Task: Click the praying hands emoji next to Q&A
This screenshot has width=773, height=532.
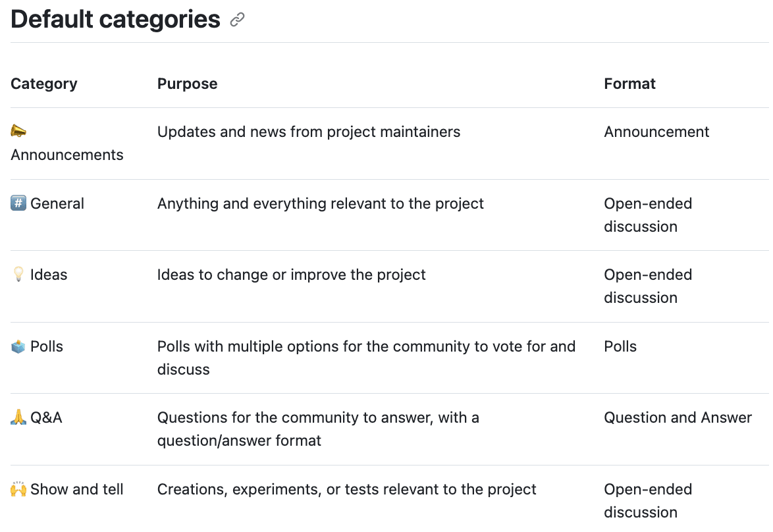Action: coord(18,417)
